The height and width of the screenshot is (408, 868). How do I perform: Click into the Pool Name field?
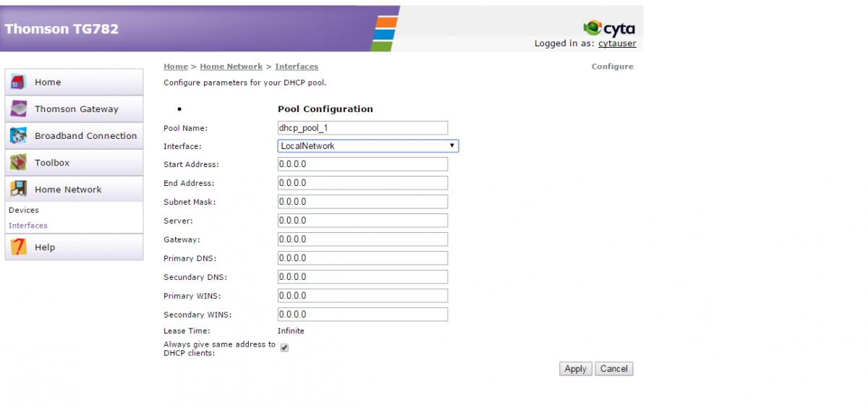click(362, 127)
